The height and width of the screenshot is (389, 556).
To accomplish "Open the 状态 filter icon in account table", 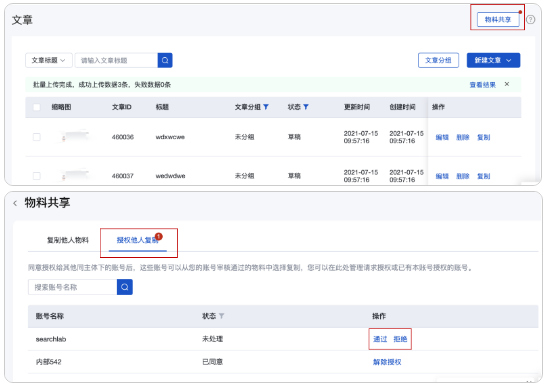I will click(221, 316).
